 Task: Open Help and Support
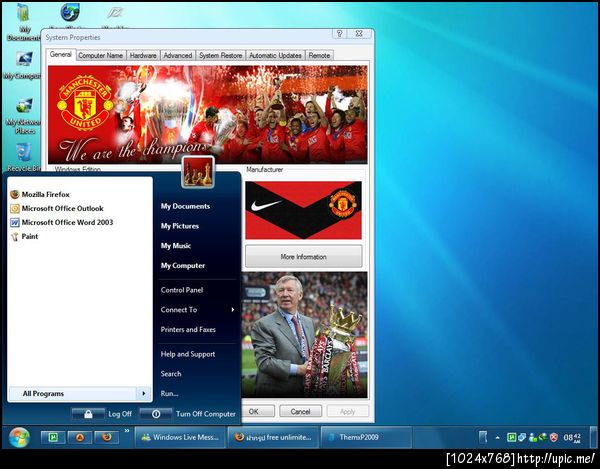pos(188,354)
